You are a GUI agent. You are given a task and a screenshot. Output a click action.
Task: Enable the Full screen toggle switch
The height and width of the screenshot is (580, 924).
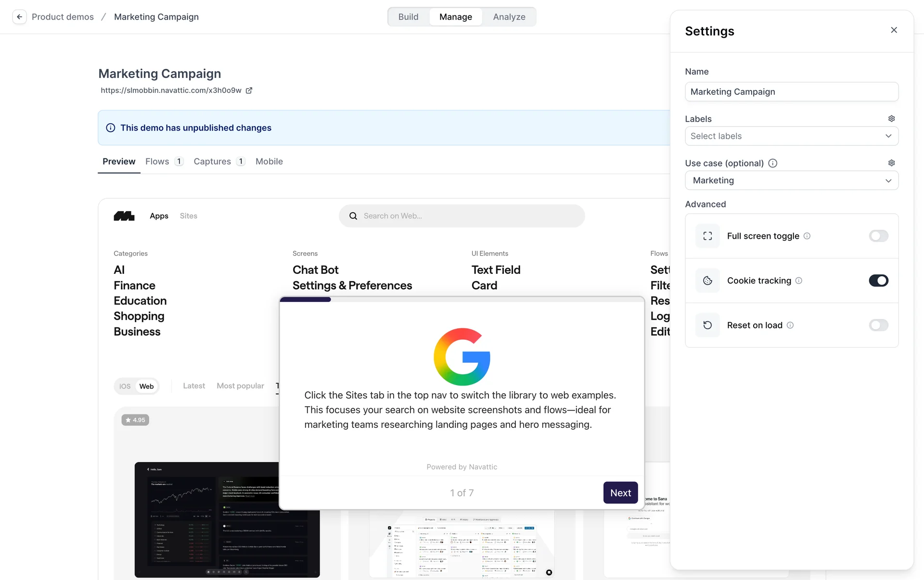pyautogui.click(x=878, y=236)
